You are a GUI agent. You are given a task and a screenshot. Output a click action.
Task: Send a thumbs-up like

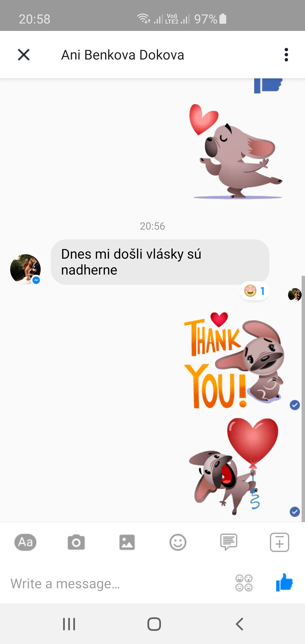284,582
